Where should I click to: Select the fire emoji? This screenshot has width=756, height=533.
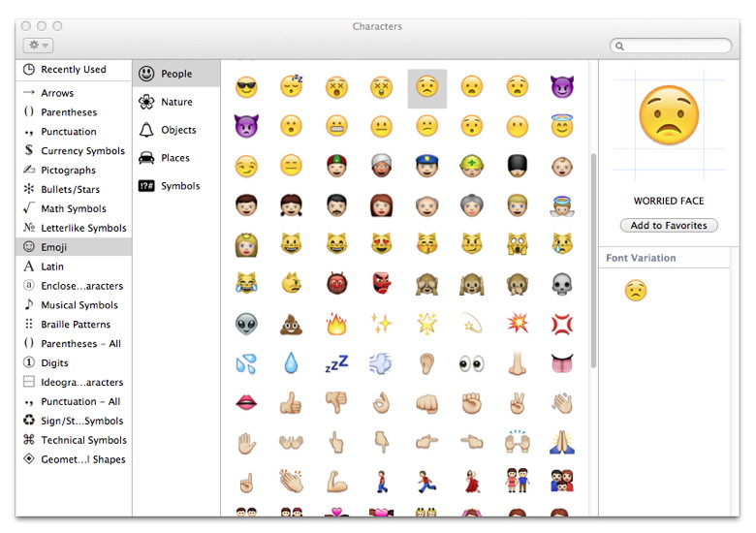[336, 324]
